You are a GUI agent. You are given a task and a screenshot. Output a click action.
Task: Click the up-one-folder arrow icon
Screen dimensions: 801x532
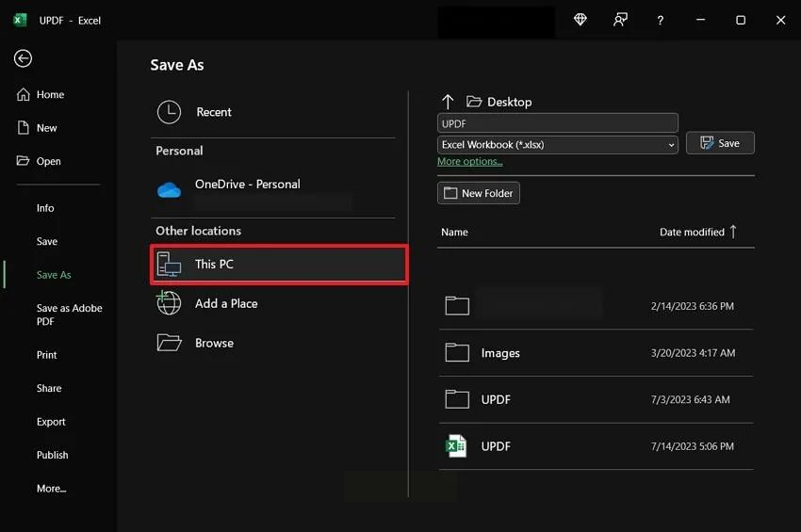[448, 102]
